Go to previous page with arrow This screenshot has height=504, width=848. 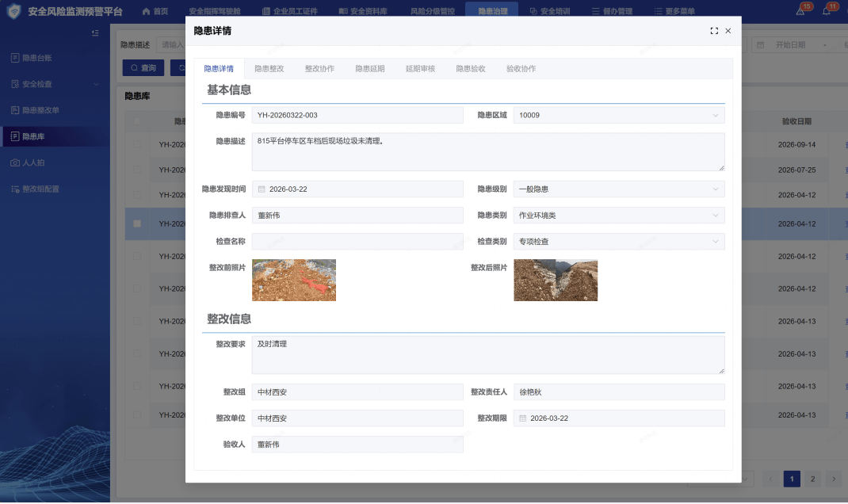770,479
